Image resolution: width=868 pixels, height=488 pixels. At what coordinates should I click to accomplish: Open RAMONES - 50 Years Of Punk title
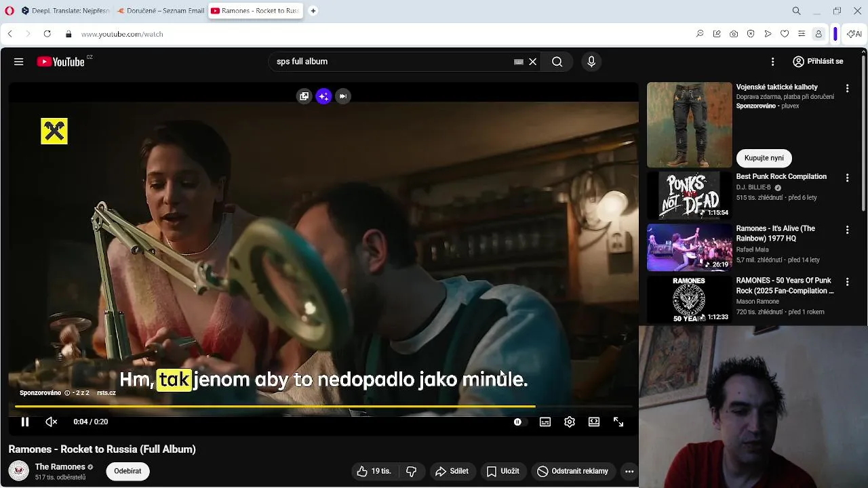[x=785, y=285]
